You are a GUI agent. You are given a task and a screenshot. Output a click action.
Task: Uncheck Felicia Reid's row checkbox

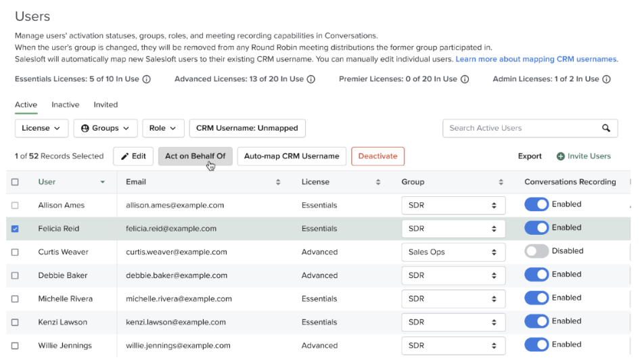click(x=15, y=229)
